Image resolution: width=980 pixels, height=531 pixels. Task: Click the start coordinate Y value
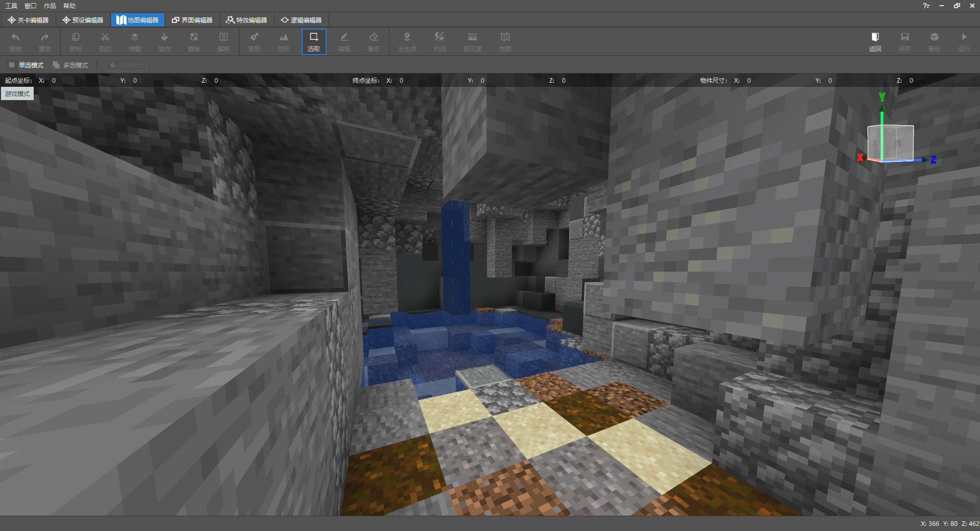click(135, 80)
